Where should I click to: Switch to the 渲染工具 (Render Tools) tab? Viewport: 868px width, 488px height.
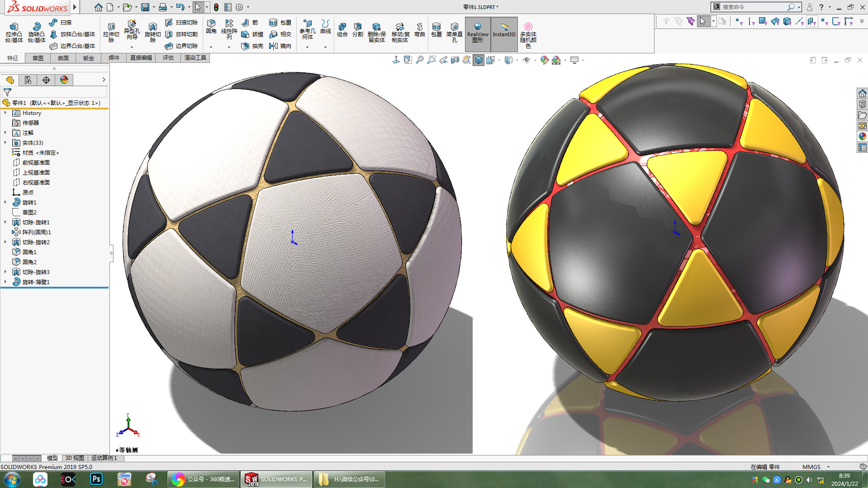coord(195,58)
